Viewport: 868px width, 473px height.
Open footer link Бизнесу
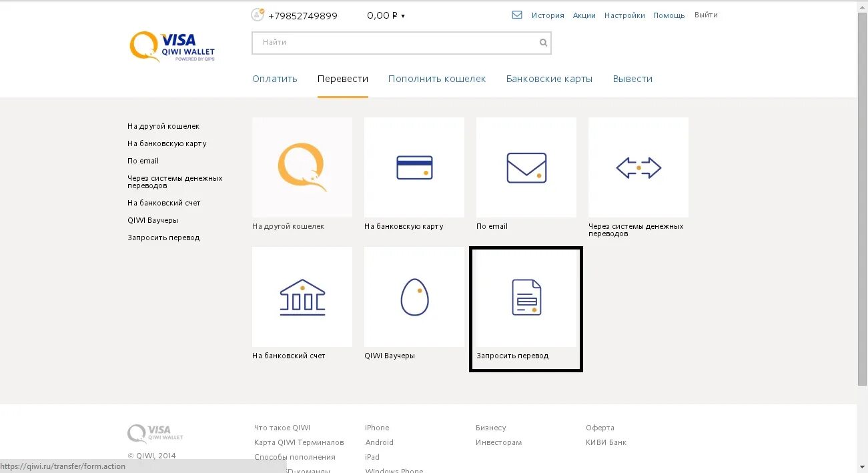(491, 428)
